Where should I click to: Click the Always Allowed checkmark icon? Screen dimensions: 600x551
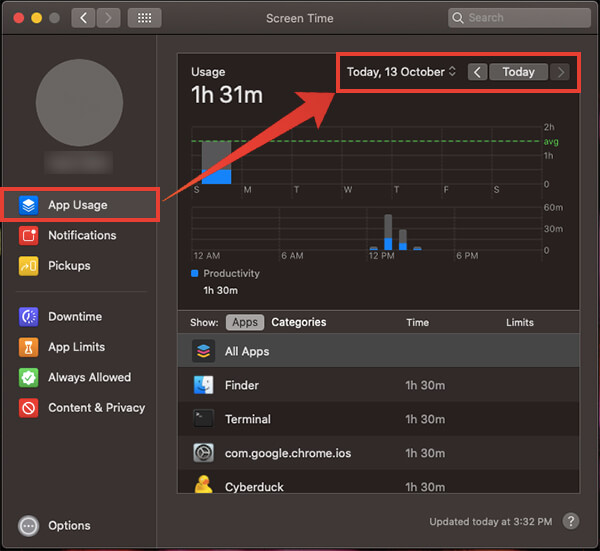click(28, 378)
